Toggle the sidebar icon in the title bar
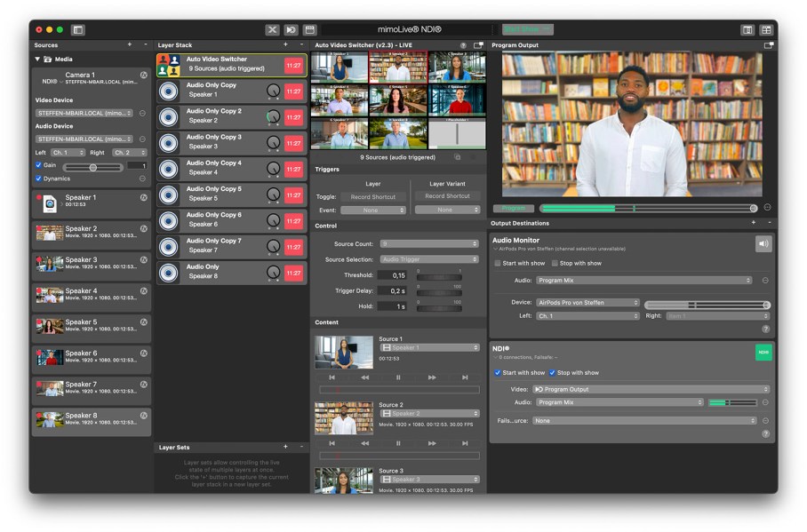The height and width of the screenshot is (532, 807). point(77,30)
